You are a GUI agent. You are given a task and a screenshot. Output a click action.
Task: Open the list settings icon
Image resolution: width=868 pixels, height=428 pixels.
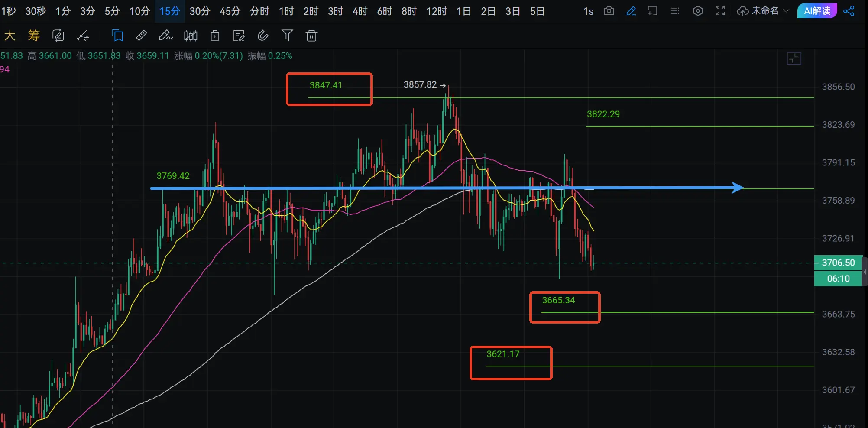click(675, 11)
